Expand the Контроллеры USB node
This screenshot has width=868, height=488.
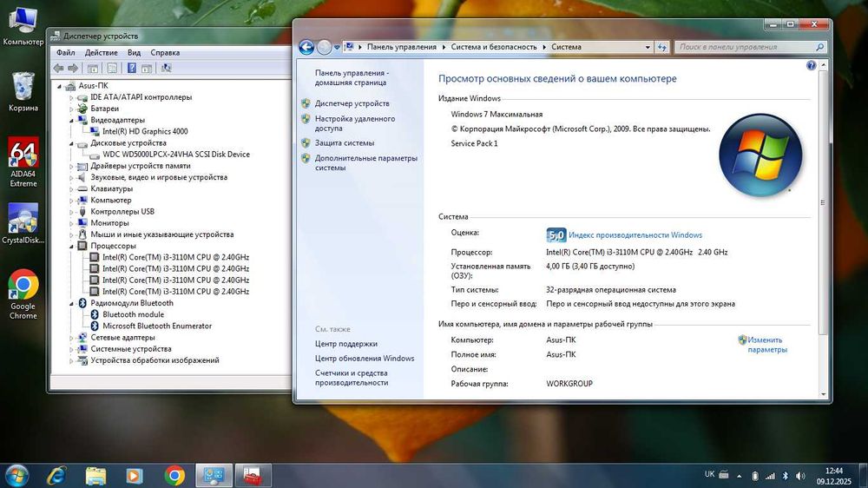click(x=71, y=212)
